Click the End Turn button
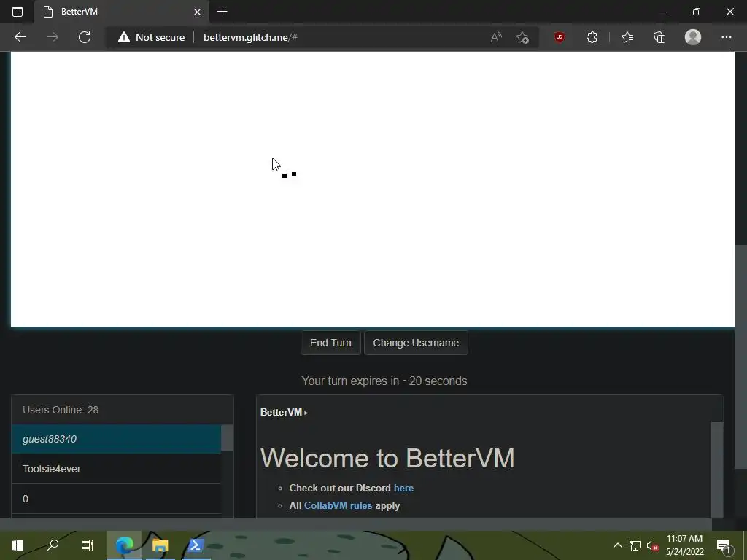Screen dimensions: 747x560 click(330, 343)
